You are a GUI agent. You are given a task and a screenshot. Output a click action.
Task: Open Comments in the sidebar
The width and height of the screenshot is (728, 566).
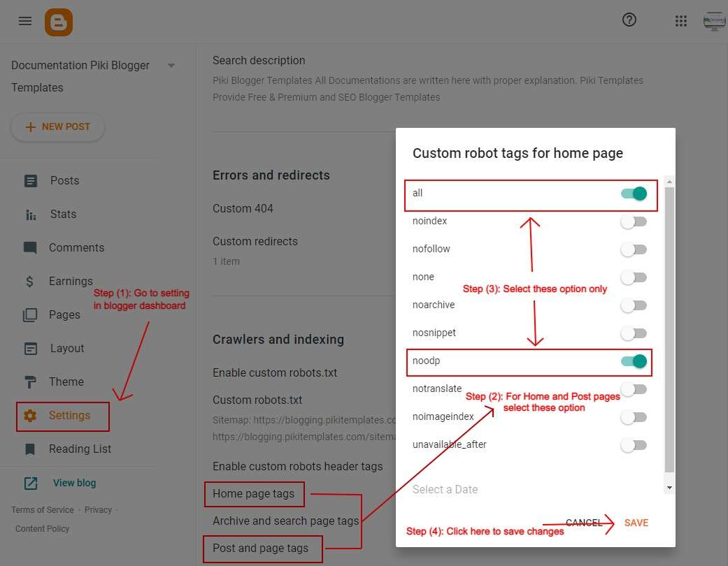pos(77,248)
